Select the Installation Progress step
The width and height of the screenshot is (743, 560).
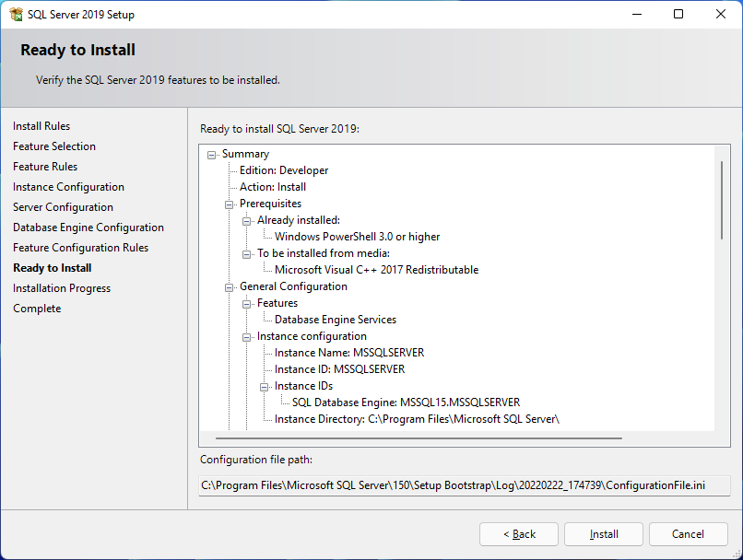click(62, 288)
